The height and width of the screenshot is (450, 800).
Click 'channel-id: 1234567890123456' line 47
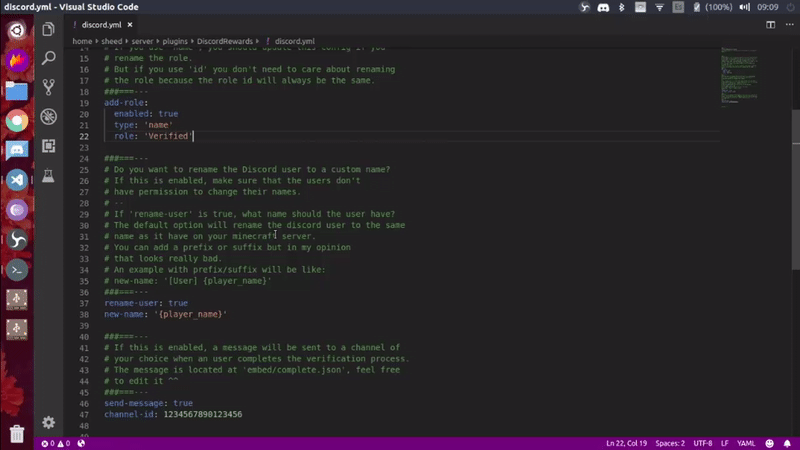tap(173, 414)
